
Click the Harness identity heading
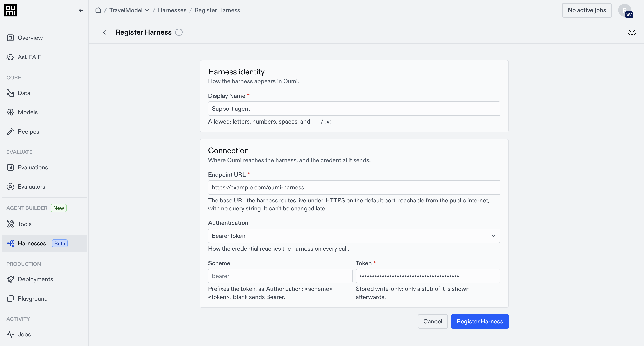click(236, 72)
